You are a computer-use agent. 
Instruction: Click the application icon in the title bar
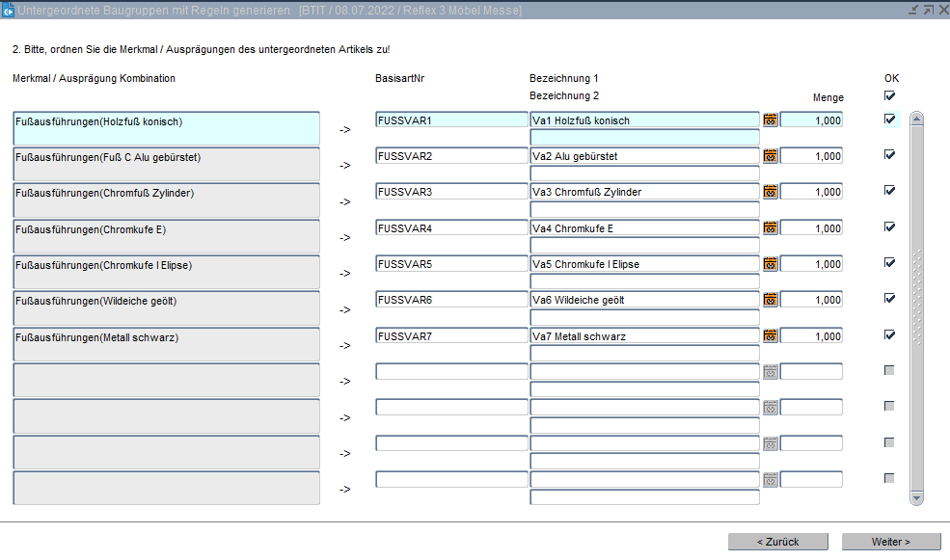[8, 10]
